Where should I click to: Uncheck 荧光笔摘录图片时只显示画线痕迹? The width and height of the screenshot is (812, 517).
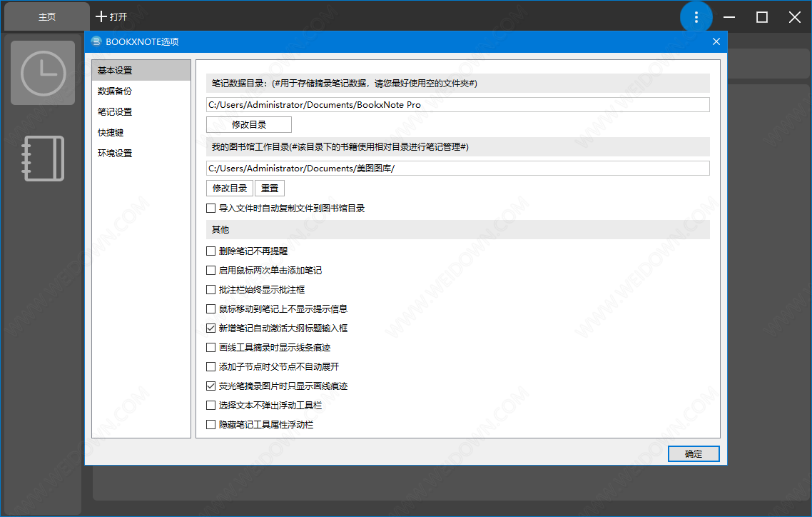[x=210, y=386]
